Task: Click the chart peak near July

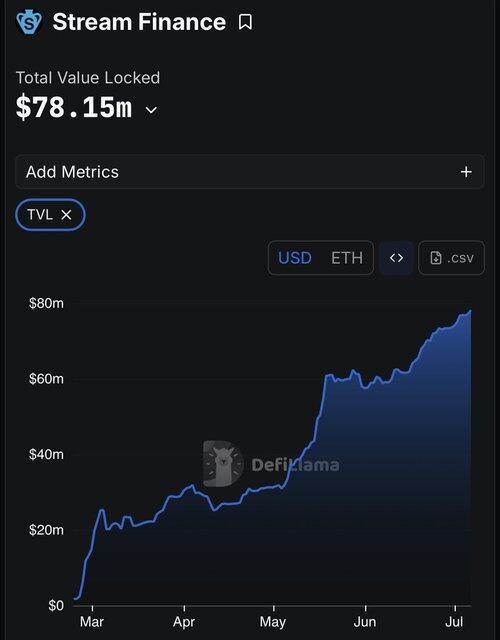Action: 471,311
